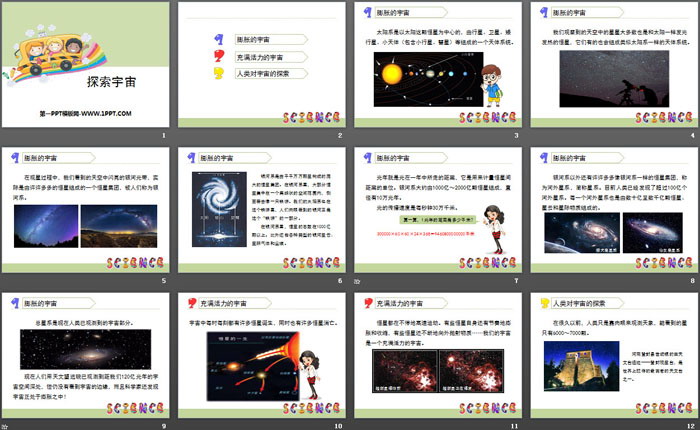Click the SCIENCE logo on slide 2
This screenshot has width=700, height=430.
click(x=311, y=117)
